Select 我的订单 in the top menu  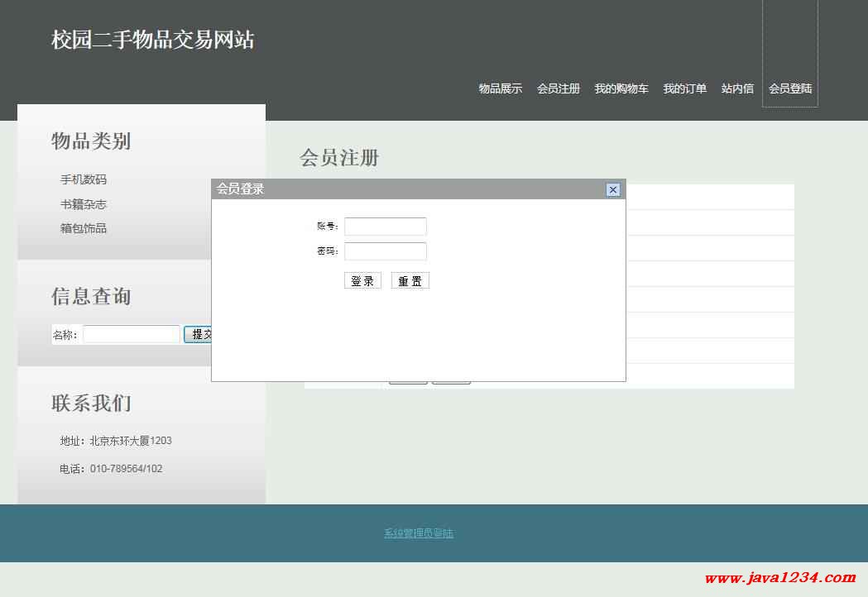[684, 88]
